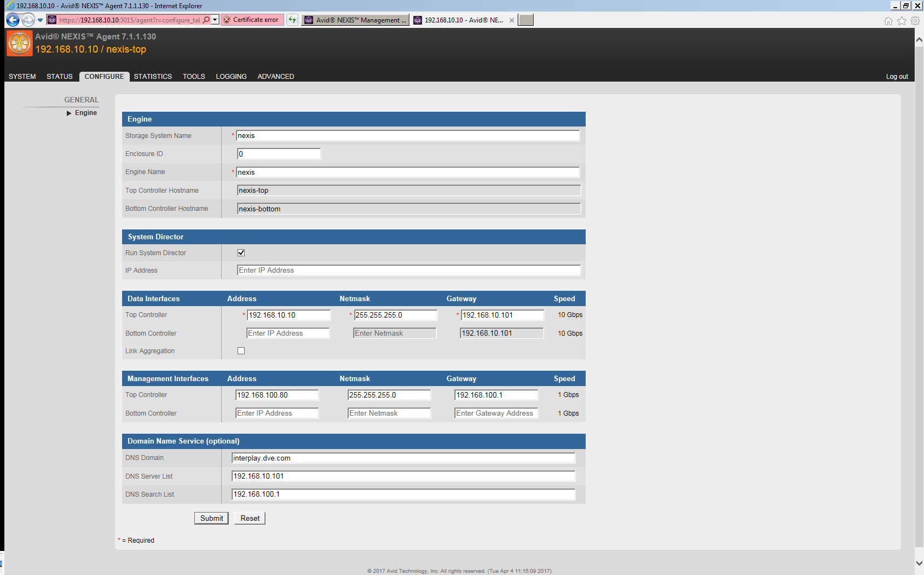Open the address bar autocomplete dropdown
The image size is (924, 575).
(215, 20)
